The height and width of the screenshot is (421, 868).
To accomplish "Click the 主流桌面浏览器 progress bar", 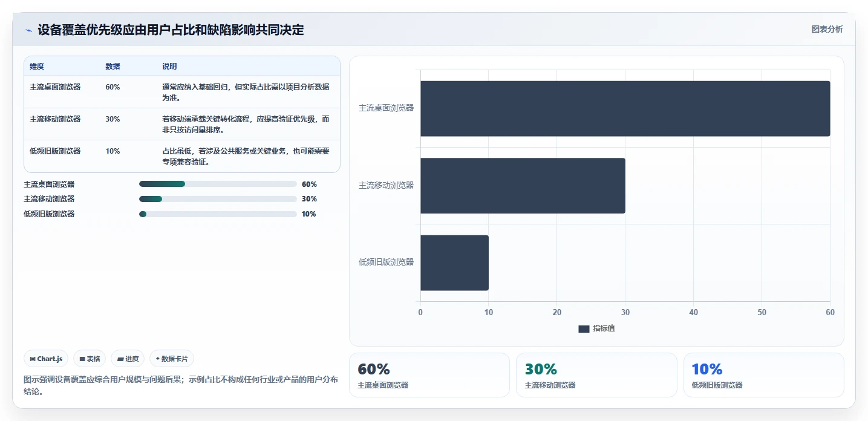I will pos(218,184).
